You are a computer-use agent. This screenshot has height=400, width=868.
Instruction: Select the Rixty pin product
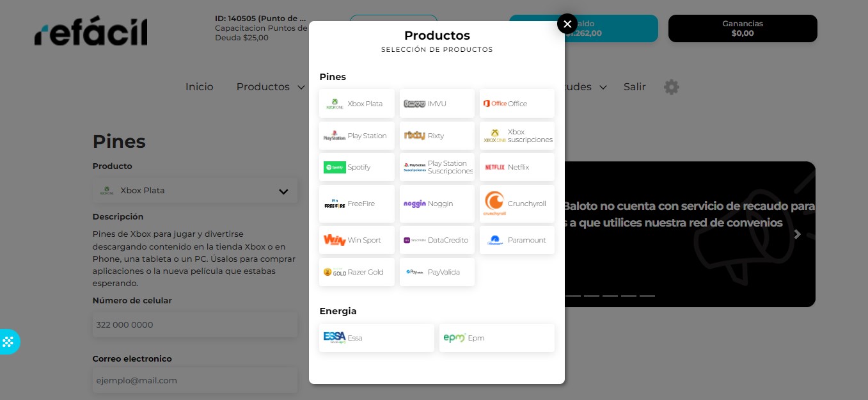tap(437, 136)
